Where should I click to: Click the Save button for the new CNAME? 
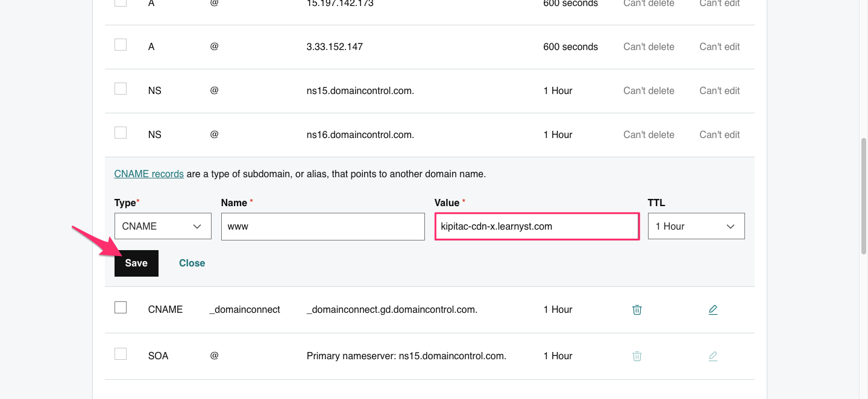point(136,263)
